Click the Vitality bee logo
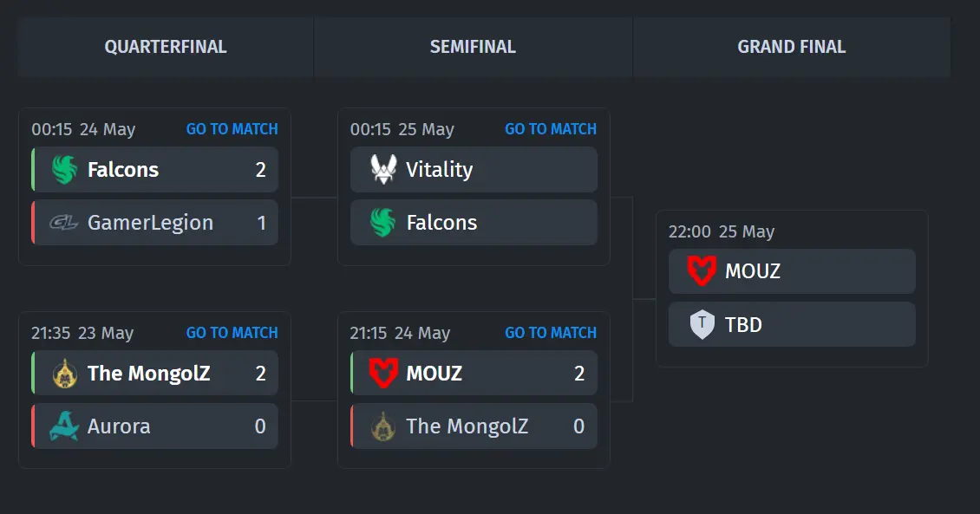The image size is (980, 514). tap(383, 169)
